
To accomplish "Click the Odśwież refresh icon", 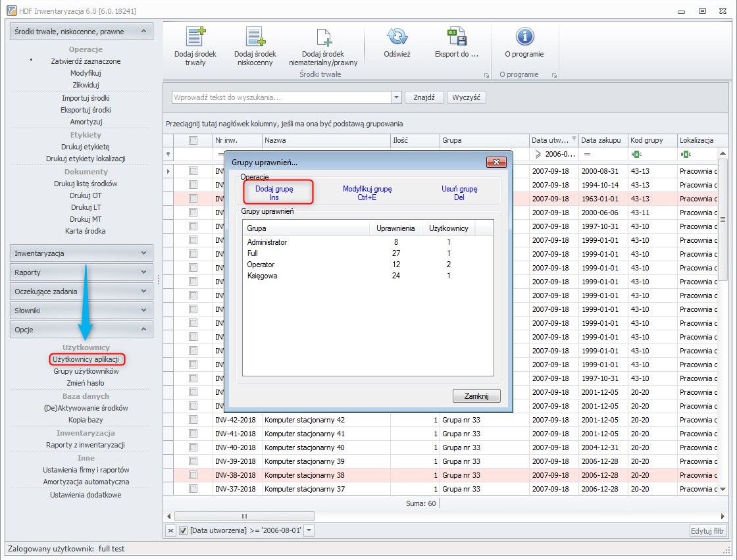I will 397,37.
